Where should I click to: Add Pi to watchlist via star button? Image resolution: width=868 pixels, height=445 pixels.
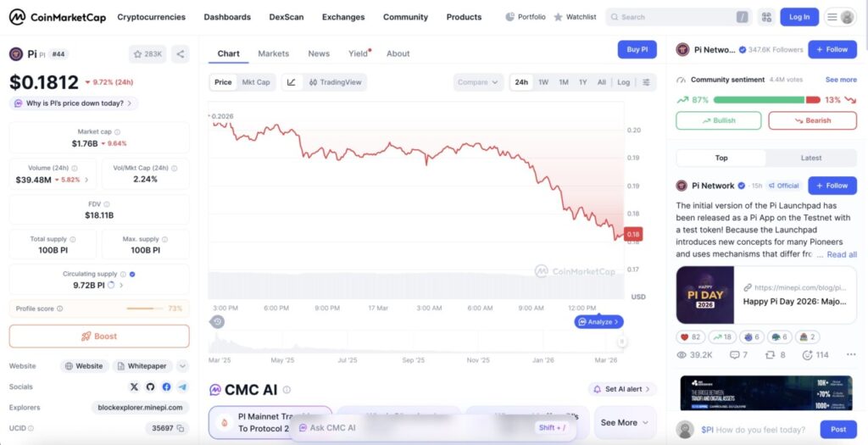[x=147, y=54]
